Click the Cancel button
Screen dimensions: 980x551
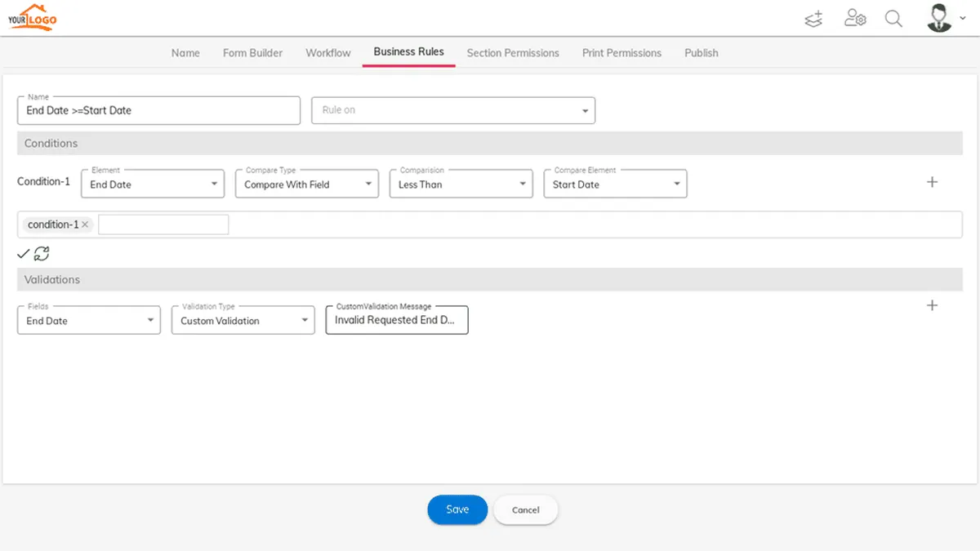pos(526,509)
